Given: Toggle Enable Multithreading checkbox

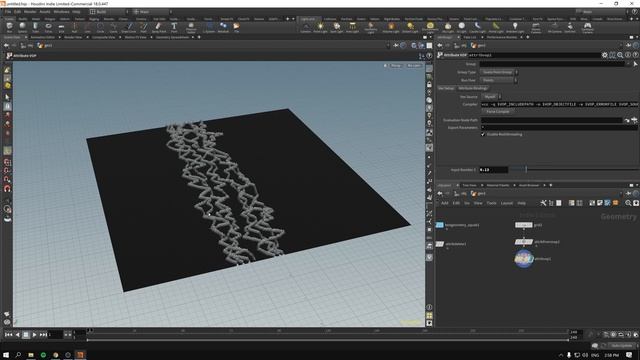Looking at the screenshot, I should [x=483, y=134].
